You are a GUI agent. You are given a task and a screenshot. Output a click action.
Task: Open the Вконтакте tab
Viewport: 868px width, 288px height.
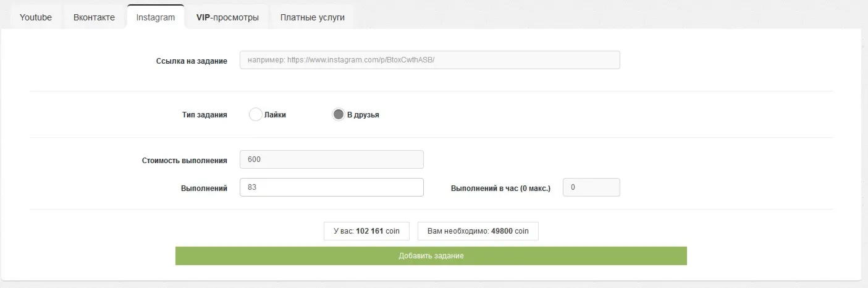[x=94, y=17]
